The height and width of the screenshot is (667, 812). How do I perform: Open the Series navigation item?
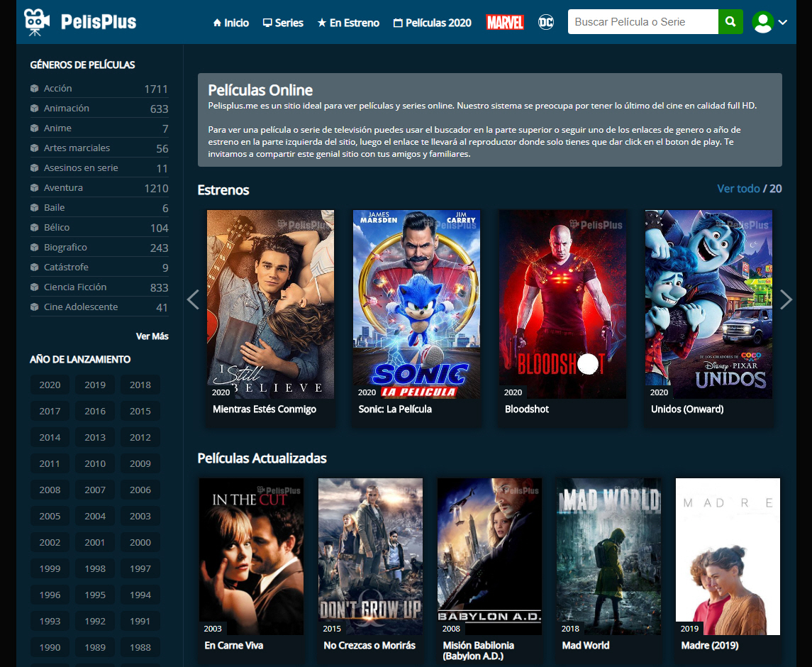[x=283, y=23]
